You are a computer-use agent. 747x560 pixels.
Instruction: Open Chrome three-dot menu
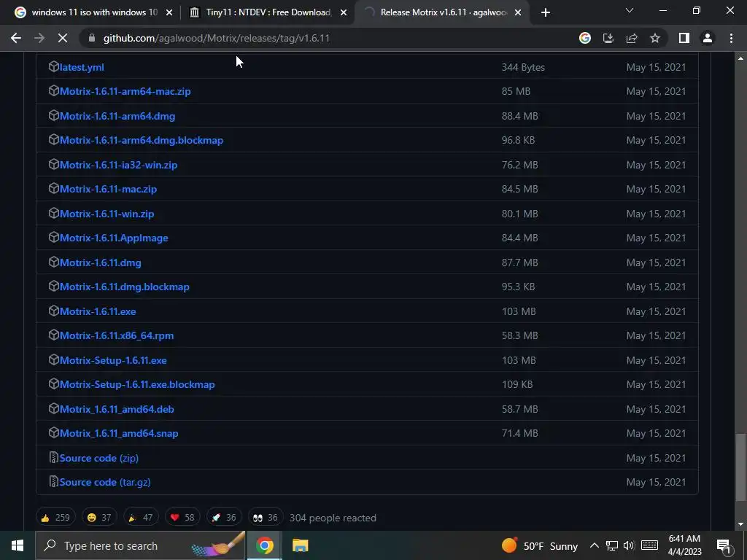[x=731, y=38]
